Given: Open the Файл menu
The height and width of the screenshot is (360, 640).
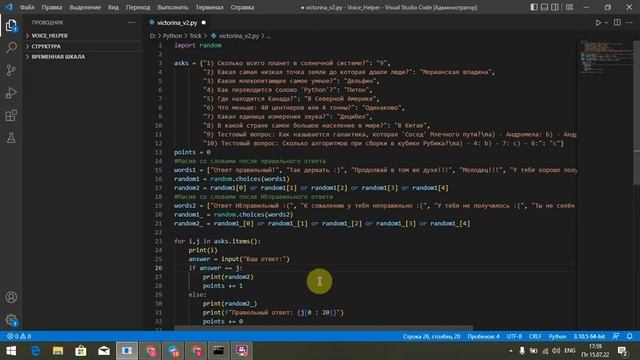Looking at the screenshot, I should [x=27, y=7].
